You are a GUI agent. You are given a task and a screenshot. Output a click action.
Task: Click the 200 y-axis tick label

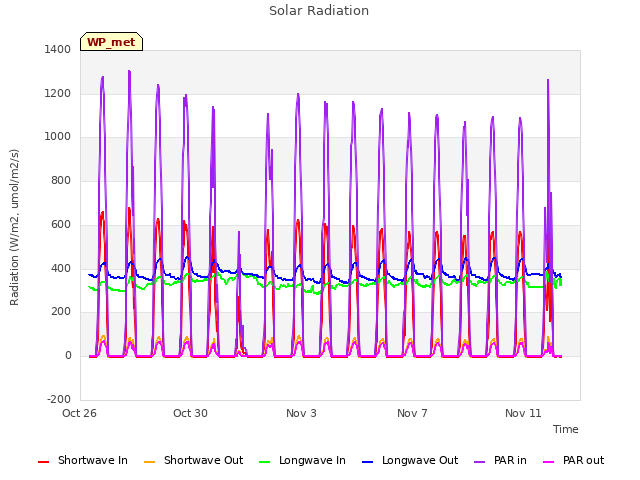[x=61, y=312]
